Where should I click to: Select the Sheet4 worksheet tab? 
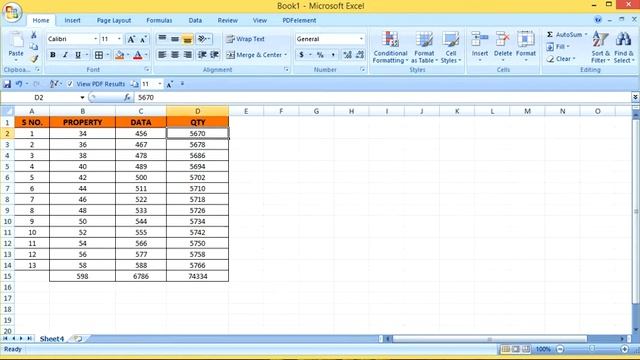[x=52, y=339]
